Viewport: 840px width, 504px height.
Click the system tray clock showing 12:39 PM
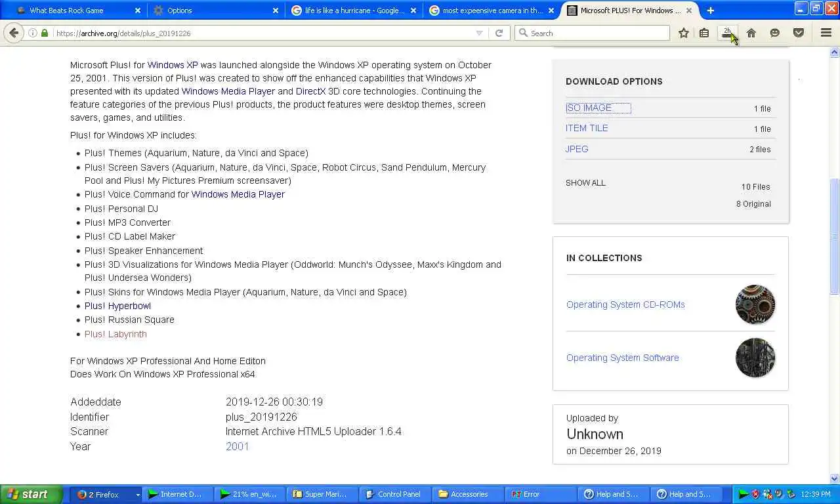pos(816,495)
